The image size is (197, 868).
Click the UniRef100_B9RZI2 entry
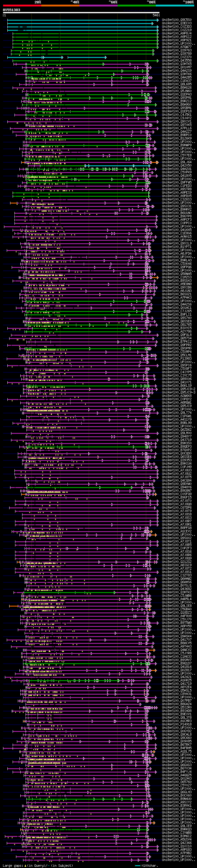[x=176, y=101]
